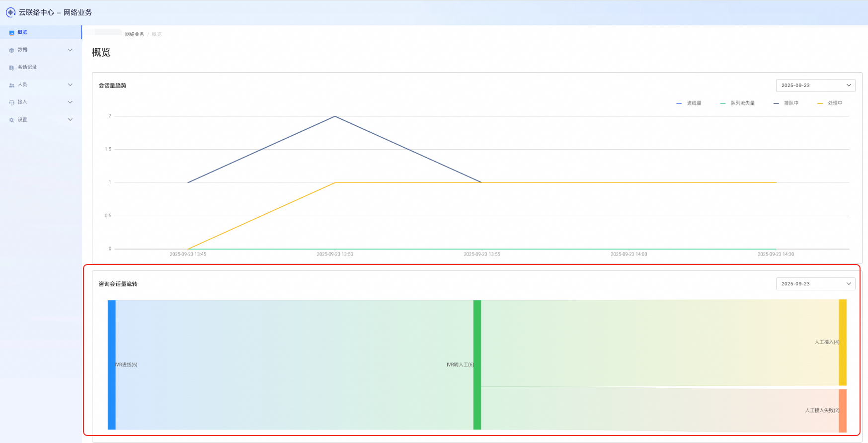Hide the 处理中 legend series
The image size is (868, 443).
coord(830,103)
